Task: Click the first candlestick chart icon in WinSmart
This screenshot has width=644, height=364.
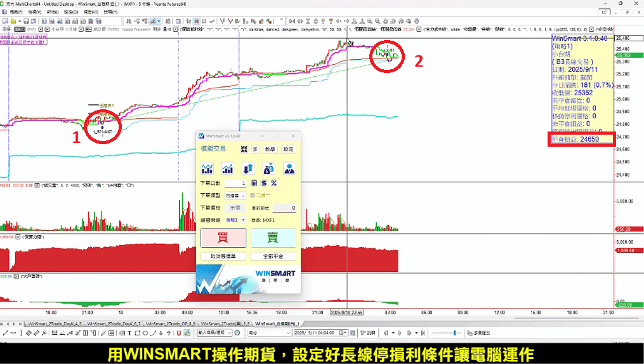Action: tap(207, 168)
